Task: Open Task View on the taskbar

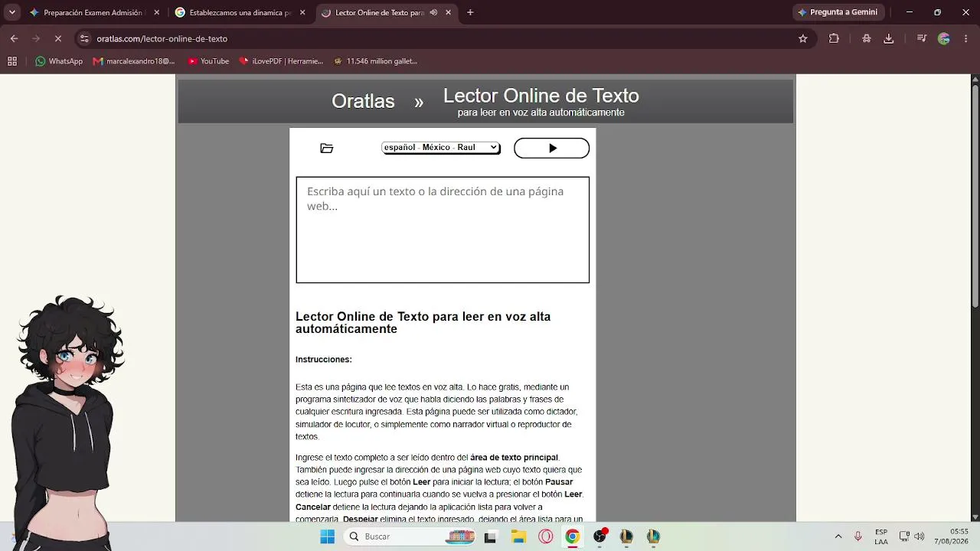Action: pyautogui.click(x=490, y=536)
